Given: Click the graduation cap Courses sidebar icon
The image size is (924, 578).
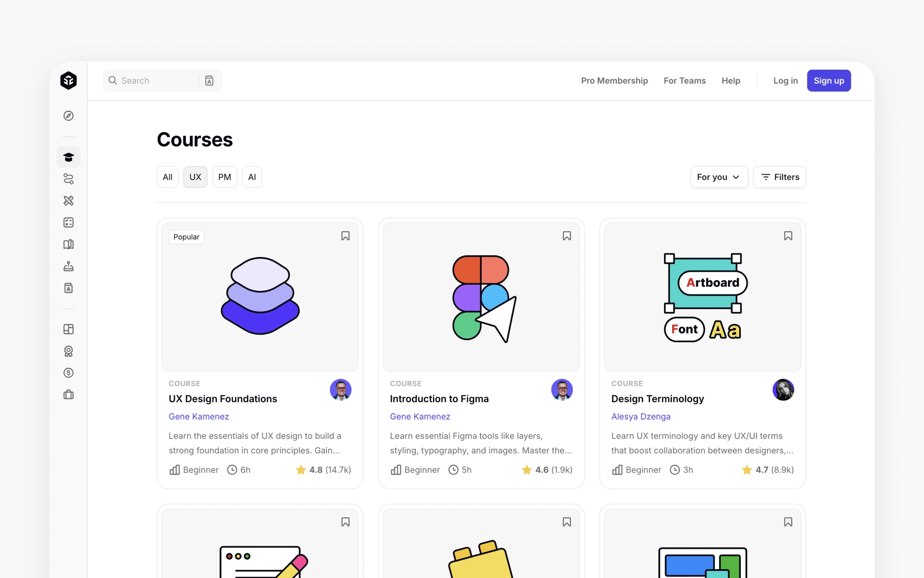Looking at the screenshot, I should [x=69, y=157].
